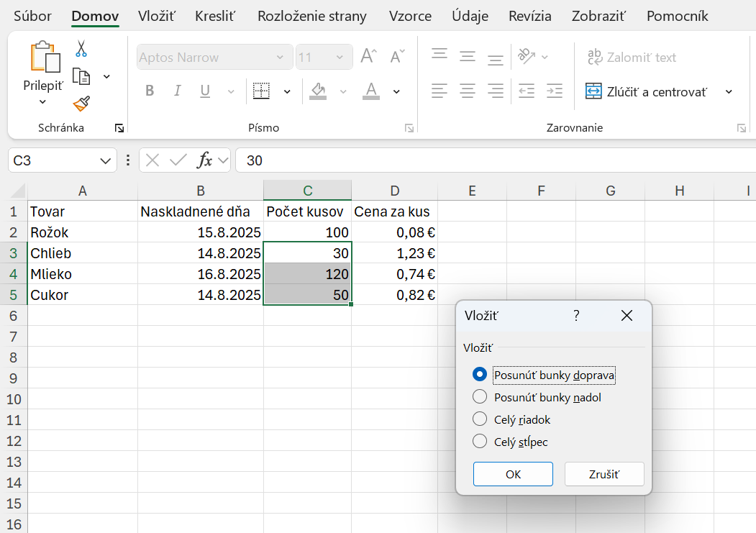Viewport: 756px width, 533px height.
Task: Expand the Borders dropdown arrow
Action: [287, 91]
